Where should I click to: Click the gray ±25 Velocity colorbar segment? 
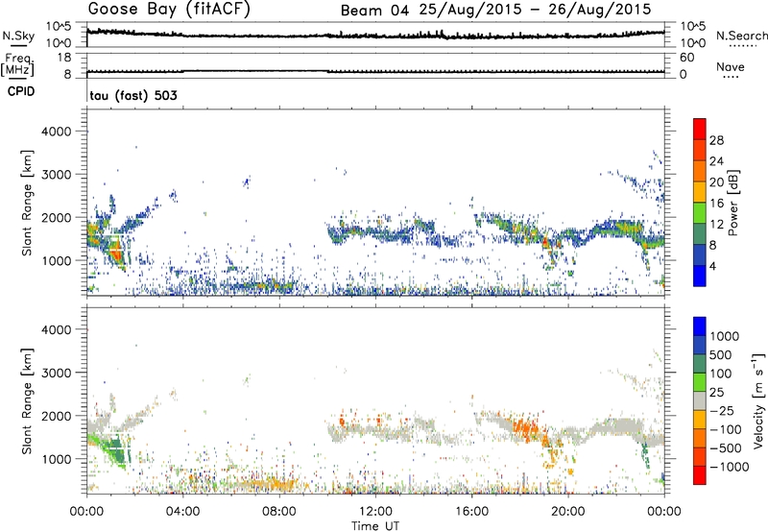[x=700, y=400]
